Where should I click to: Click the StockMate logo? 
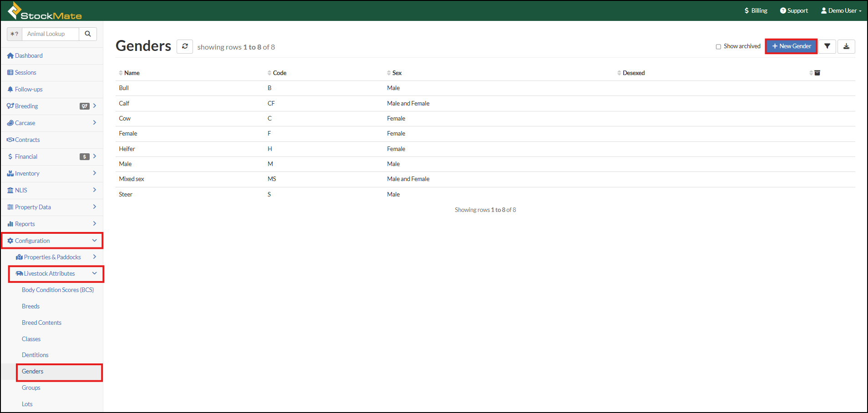[45, 11]
